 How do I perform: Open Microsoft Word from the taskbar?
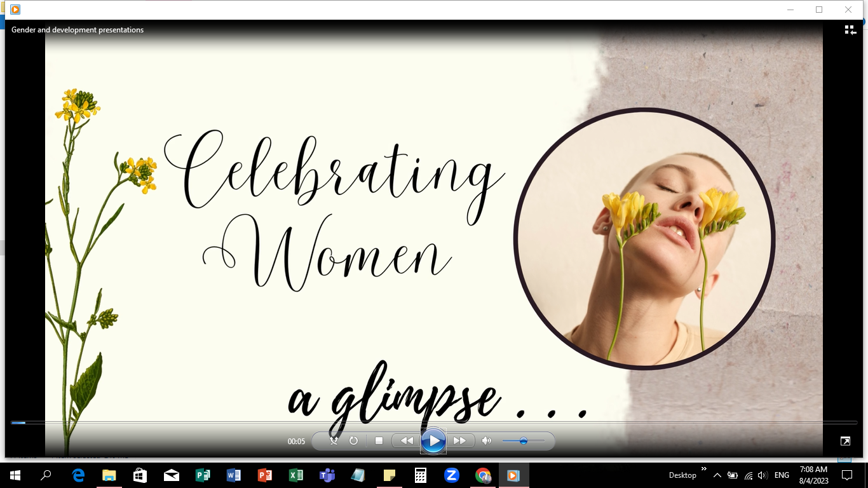pos(234,475)
